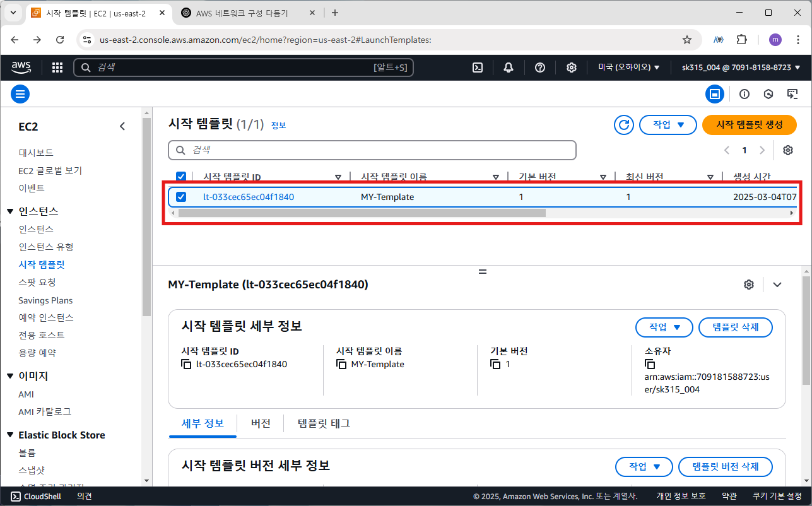Open the AWS services grid menu
Screen dimensions: 812x506
(x=57, y=68)
